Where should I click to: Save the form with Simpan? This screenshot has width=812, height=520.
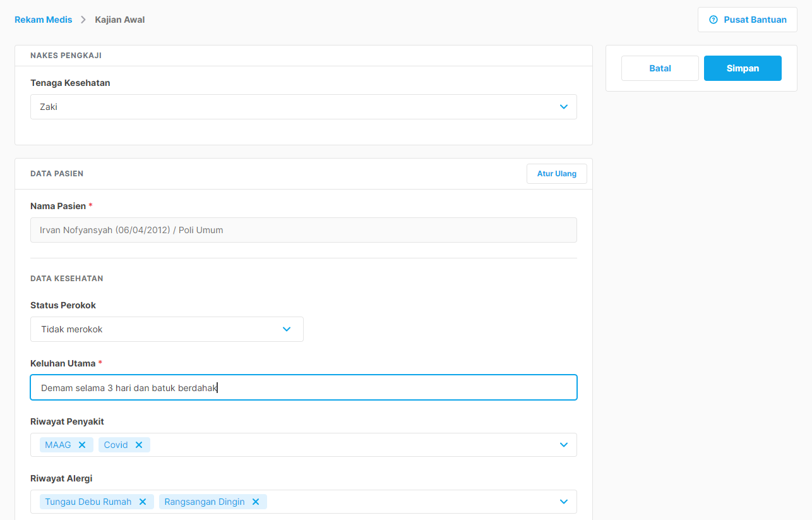[743, 68]
